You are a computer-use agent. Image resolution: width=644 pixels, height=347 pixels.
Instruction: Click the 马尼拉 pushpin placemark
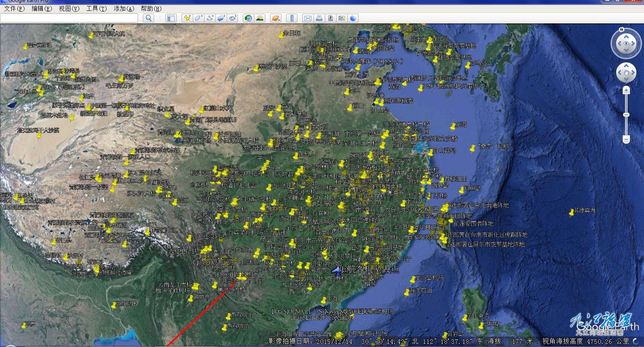click(x=482, y=325)
